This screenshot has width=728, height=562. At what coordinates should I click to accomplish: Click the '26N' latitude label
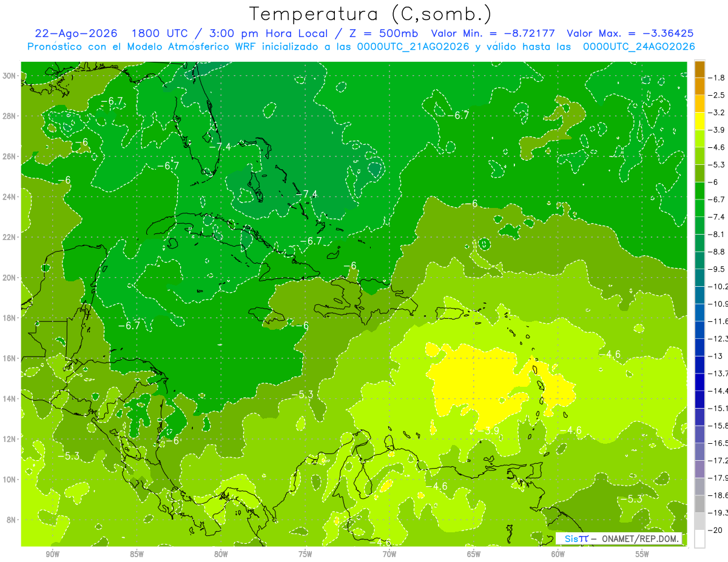(x=10, y=156)
